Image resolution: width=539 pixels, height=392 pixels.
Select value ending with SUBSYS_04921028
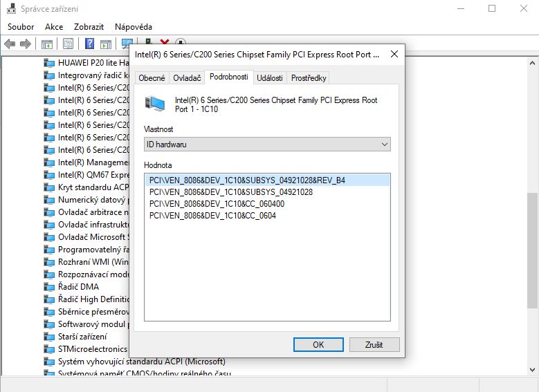[231, 192]
